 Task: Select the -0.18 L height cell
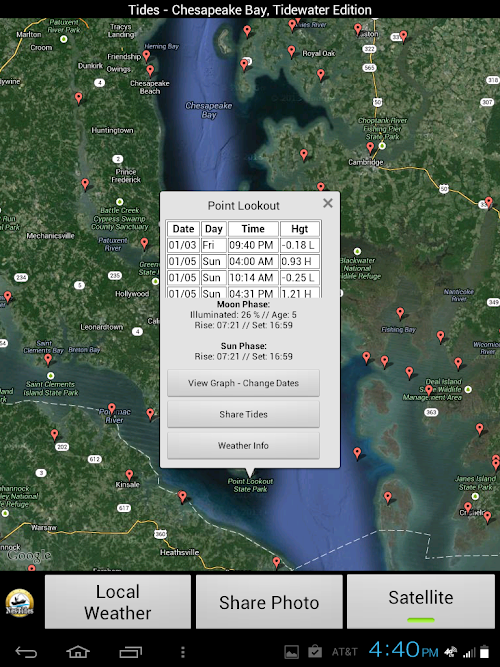point(300,245)
